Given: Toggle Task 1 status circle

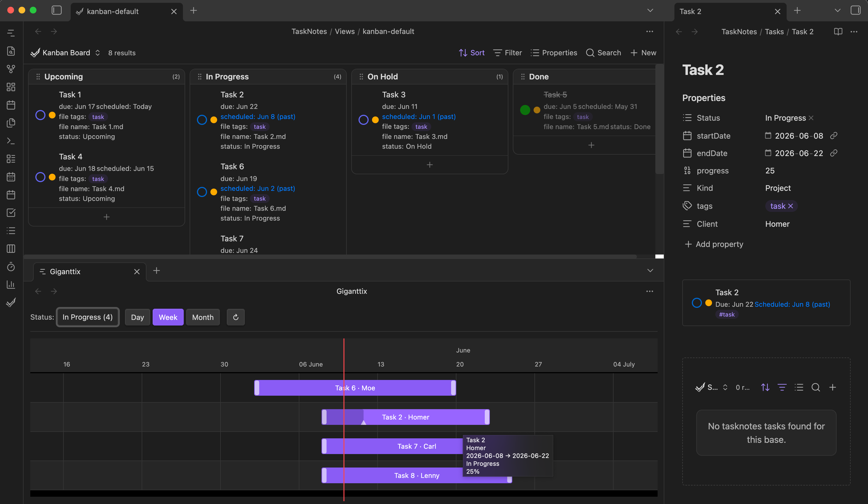Looking at the screenshot, I should 40,115.
